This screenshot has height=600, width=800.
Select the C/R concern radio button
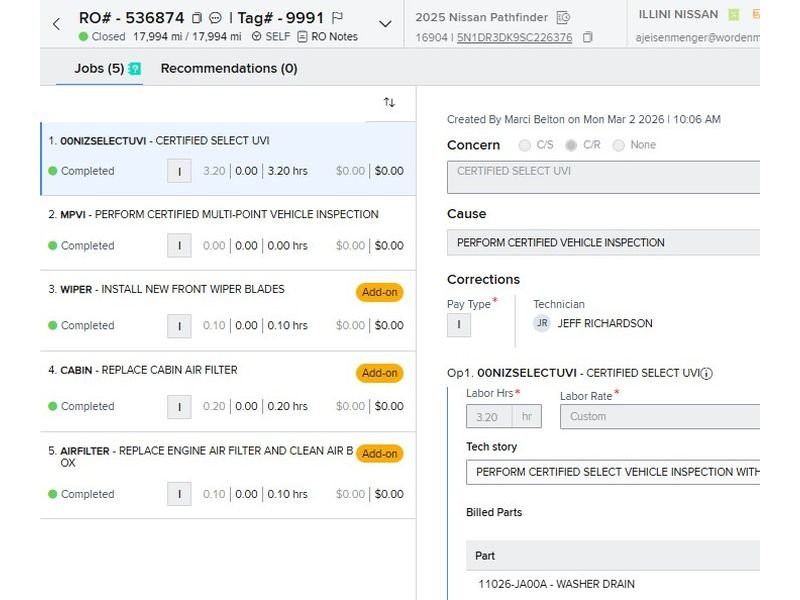point(571,145)
